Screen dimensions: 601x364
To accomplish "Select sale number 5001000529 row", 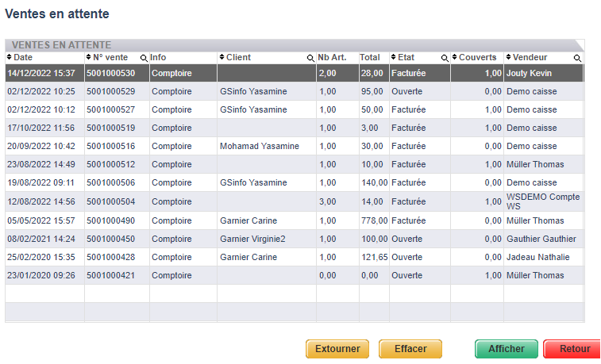I will (x=110, y=92).
